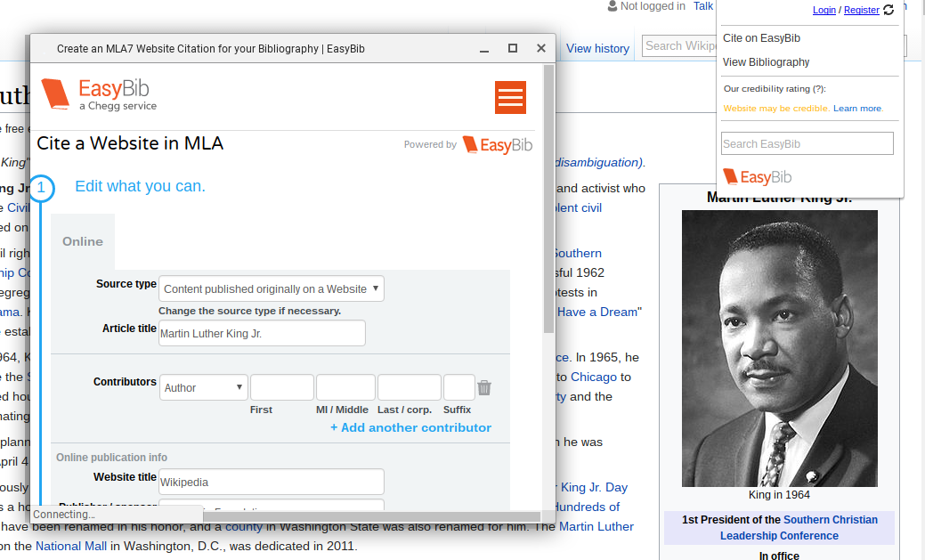Click 'Change the source type if necessary.' hint
This screenshot has height=560, width=925.
(x=249, y=311)
